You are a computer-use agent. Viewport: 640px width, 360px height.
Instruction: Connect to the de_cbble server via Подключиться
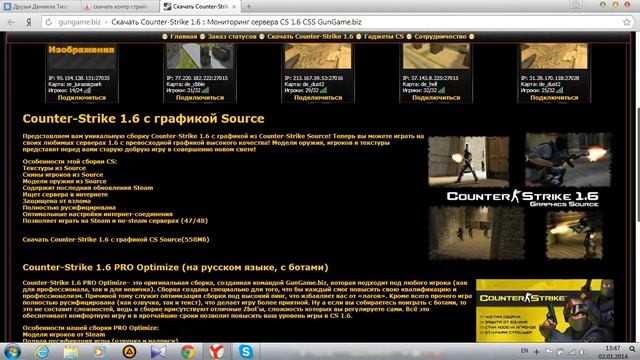(200, 98)
